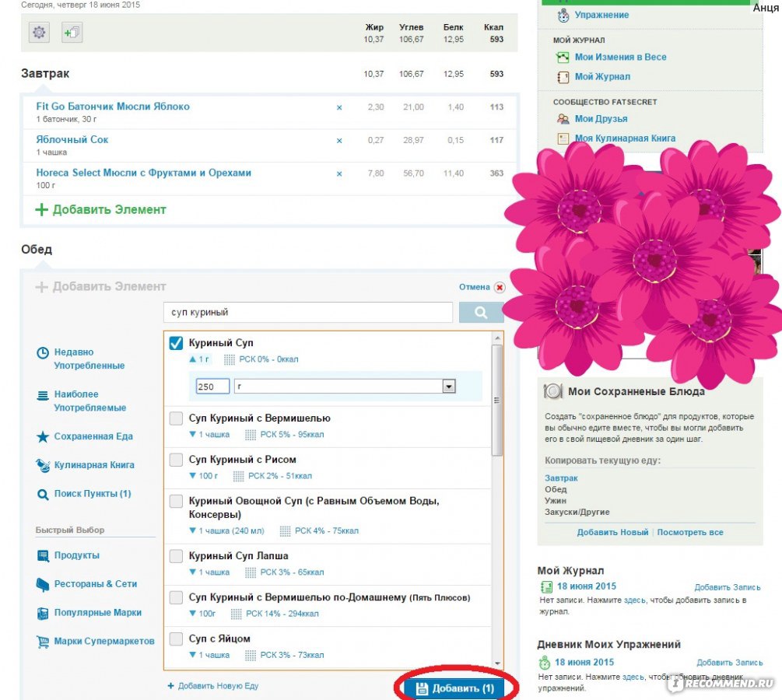The image size is (782, 700).
Task: Tick the Куриный Суп Лапша checkbox
Action: click(x=176, y=556)
